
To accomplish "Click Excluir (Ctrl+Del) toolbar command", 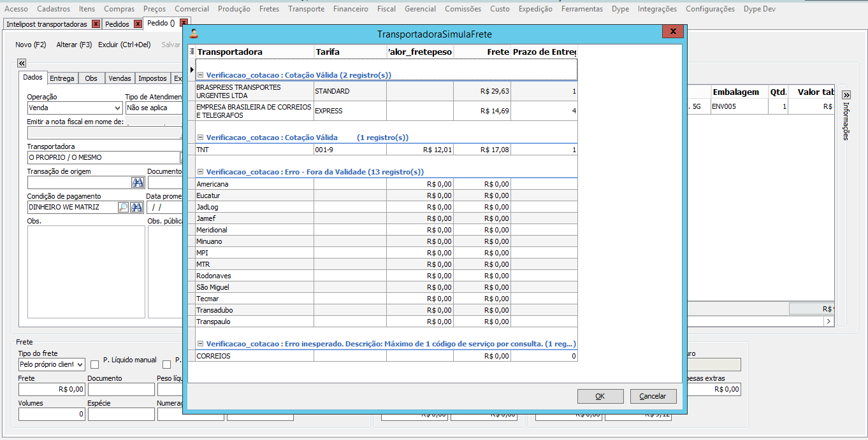I will [x=124, y=45].
